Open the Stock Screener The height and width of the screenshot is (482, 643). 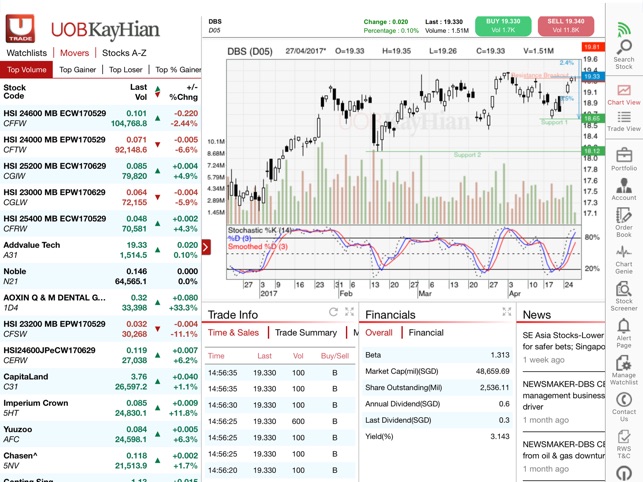point(624,296)
